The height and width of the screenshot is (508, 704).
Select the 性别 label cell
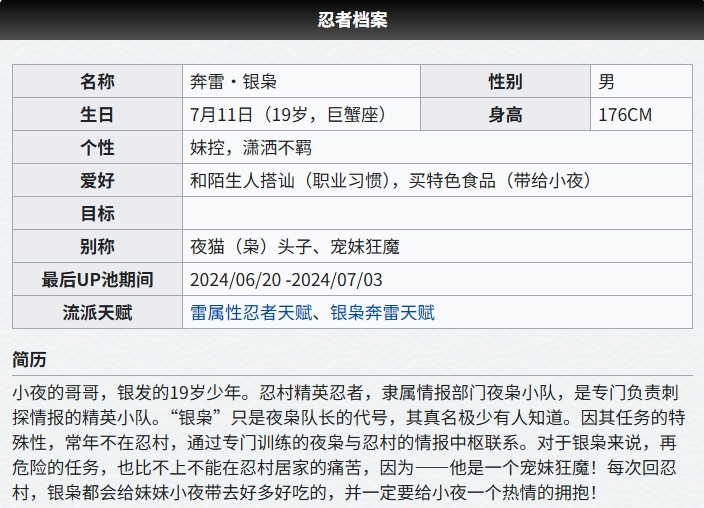(505, 82)
